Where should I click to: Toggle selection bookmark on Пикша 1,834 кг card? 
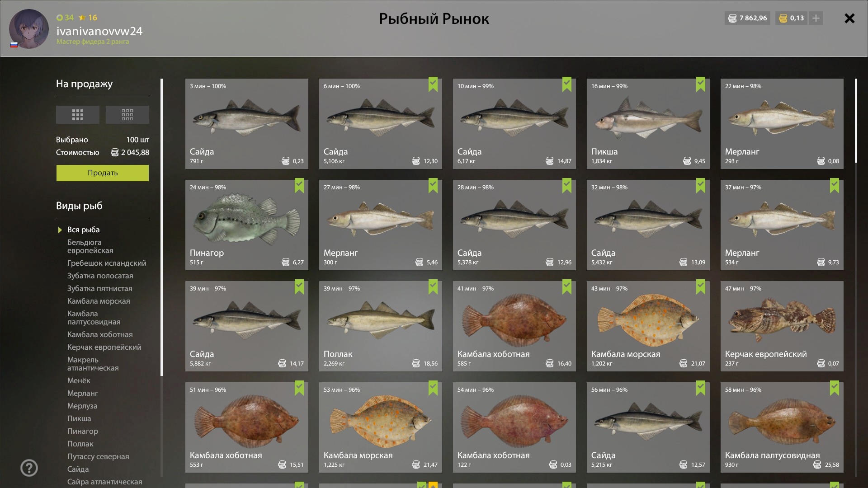[701, 84]
